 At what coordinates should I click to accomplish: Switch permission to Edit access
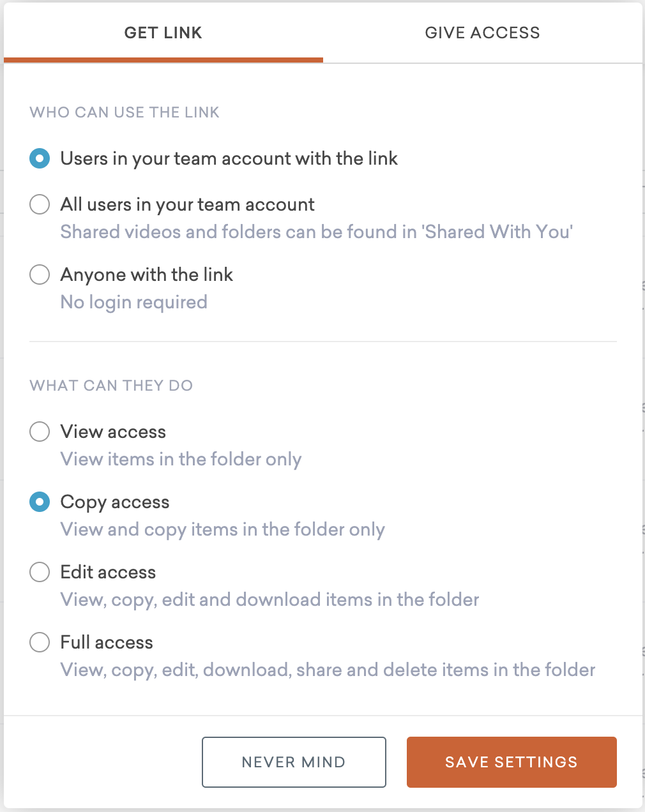point(40,572)
